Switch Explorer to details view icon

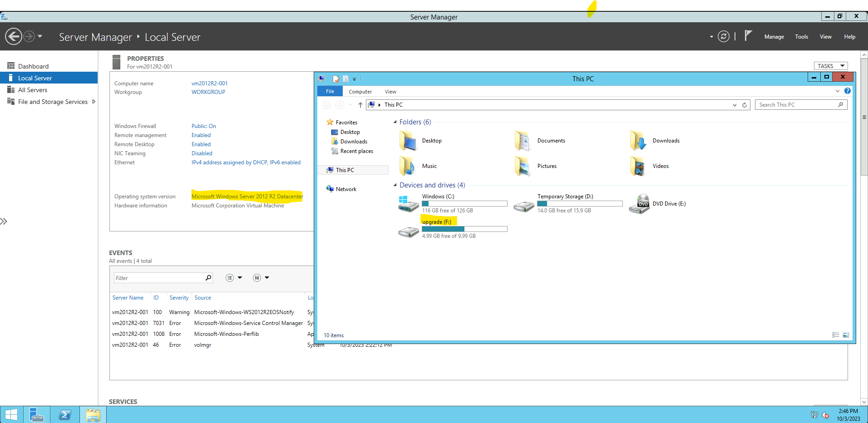coord(835,335)
